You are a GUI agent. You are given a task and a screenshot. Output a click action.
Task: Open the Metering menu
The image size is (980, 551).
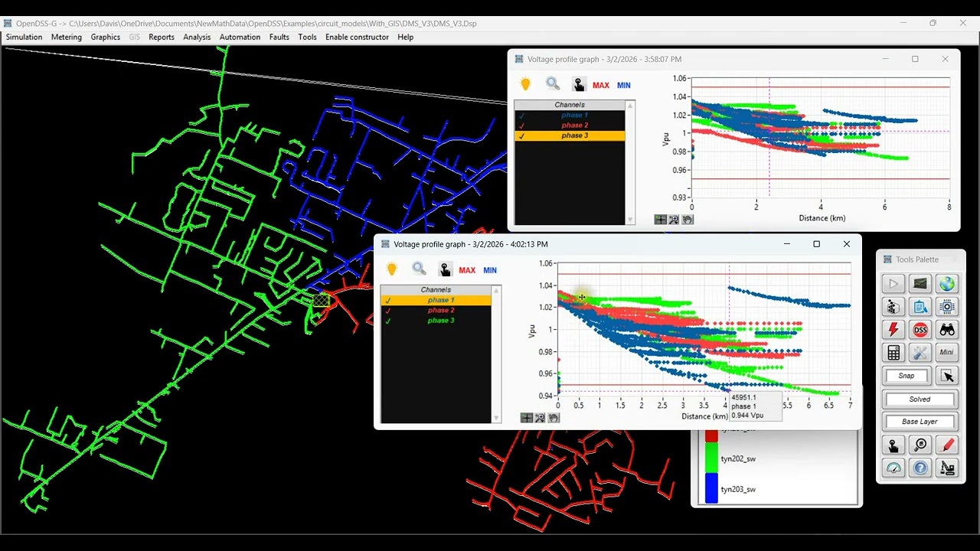point(67,37)
